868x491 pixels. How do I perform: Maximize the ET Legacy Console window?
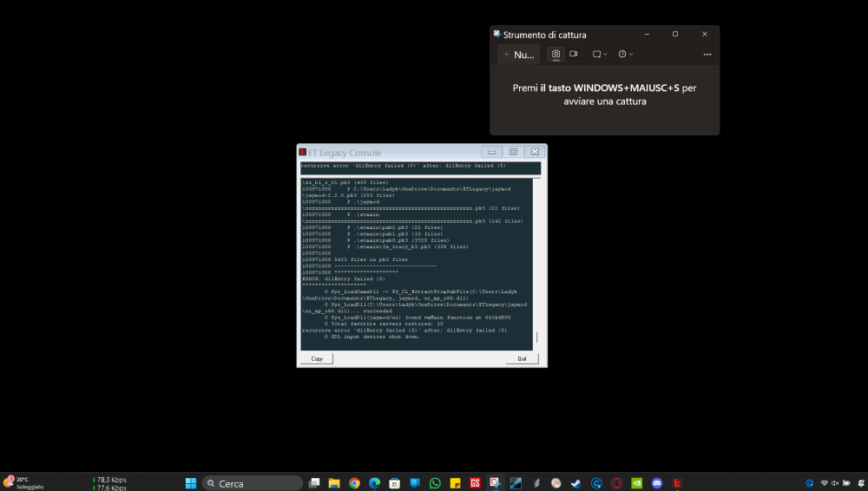[513, 152]
